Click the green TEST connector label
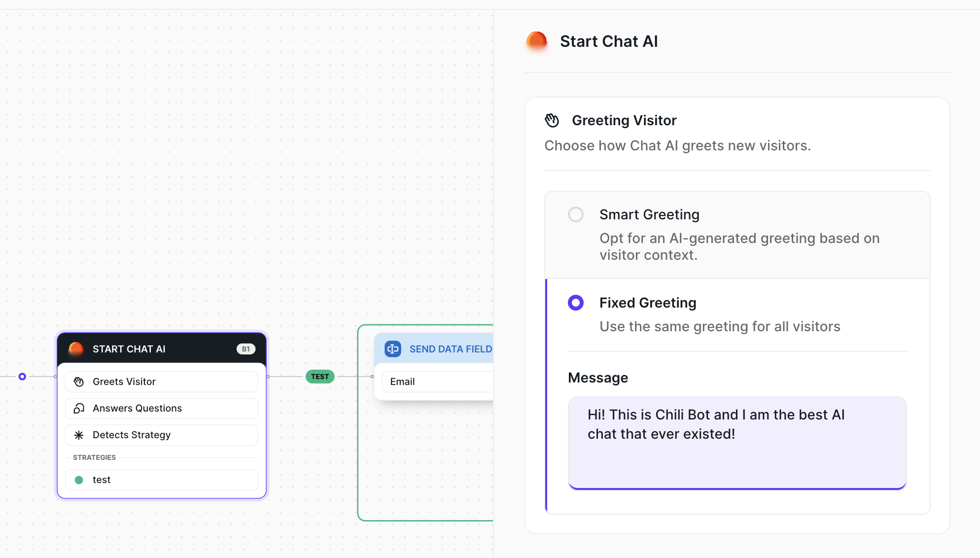Screen dimensions: 980x558 (320, 377)
